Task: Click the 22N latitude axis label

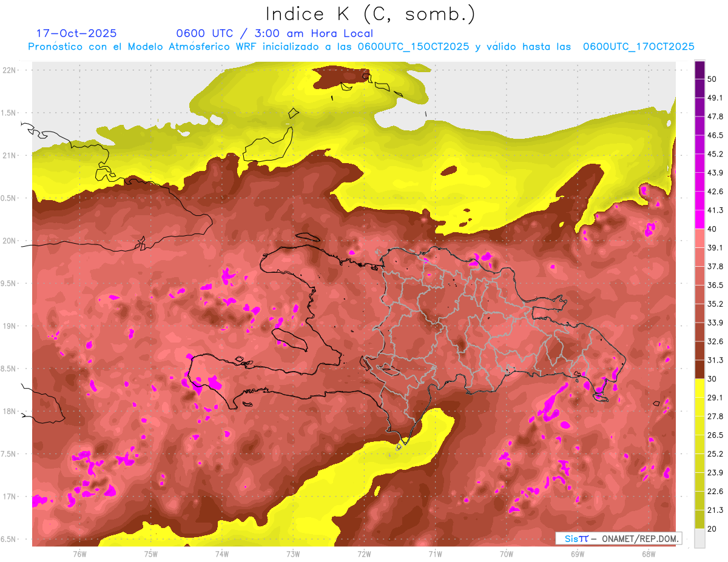Action: pos(9,70)
